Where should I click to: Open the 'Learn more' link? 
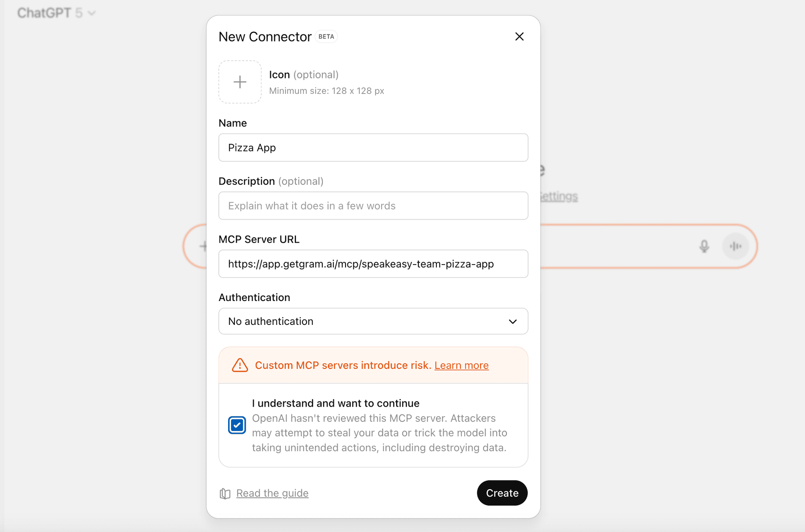click(x=461, y=365)
